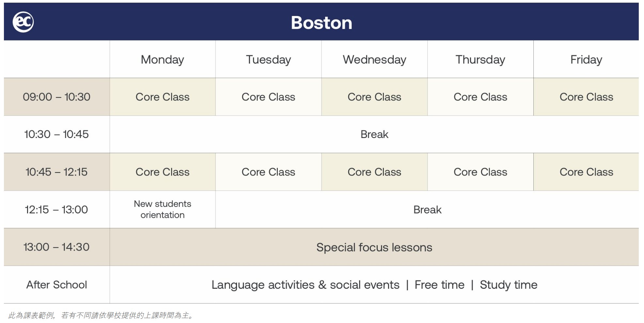Click Tuesday's 10:45 Core Class cell
Screen dimensions: 644x323
point(268,172)
